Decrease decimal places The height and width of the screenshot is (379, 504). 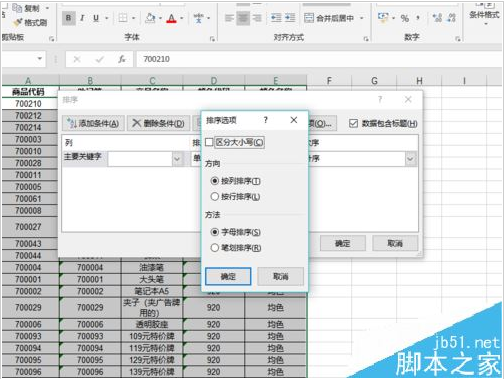(x=451, y=18)
